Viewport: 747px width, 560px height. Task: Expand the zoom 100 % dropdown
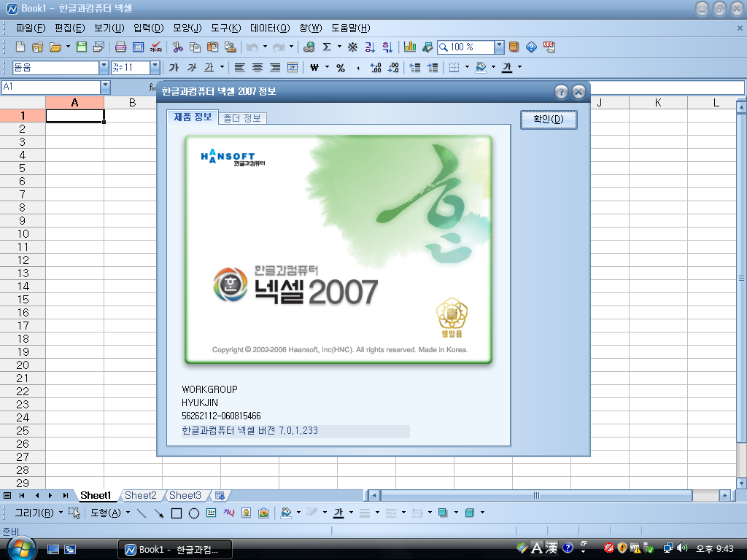pos(499,47)
